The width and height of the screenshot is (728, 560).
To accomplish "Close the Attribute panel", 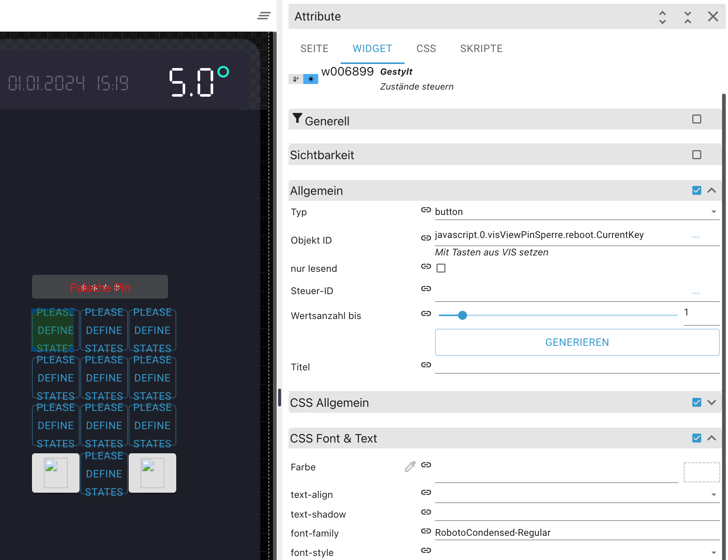I will click(x=713, y=17).
